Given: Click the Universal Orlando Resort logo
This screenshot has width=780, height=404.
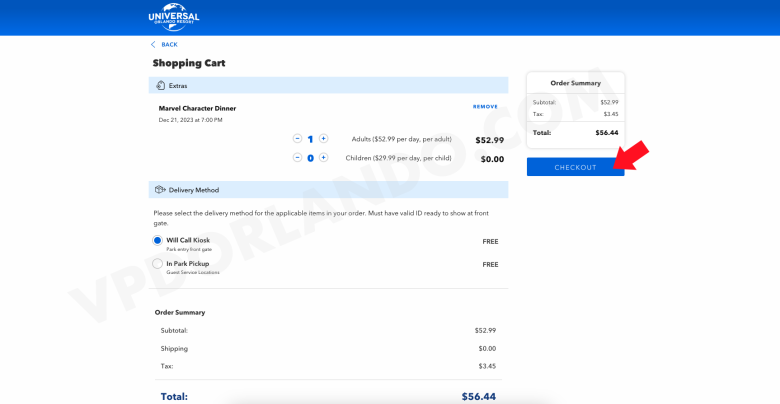Looking at the screenshot, I should click(174, 17).
